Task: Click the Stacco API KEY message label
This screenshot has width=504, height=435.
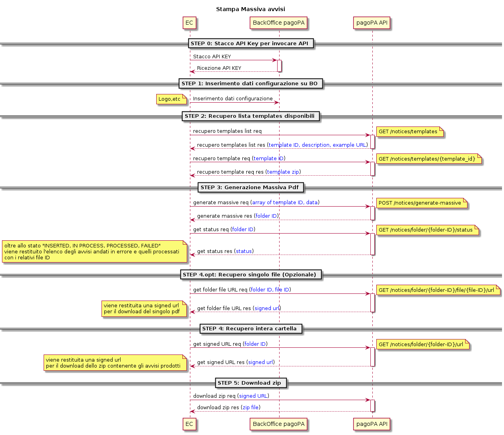Action: pos(212,57)
